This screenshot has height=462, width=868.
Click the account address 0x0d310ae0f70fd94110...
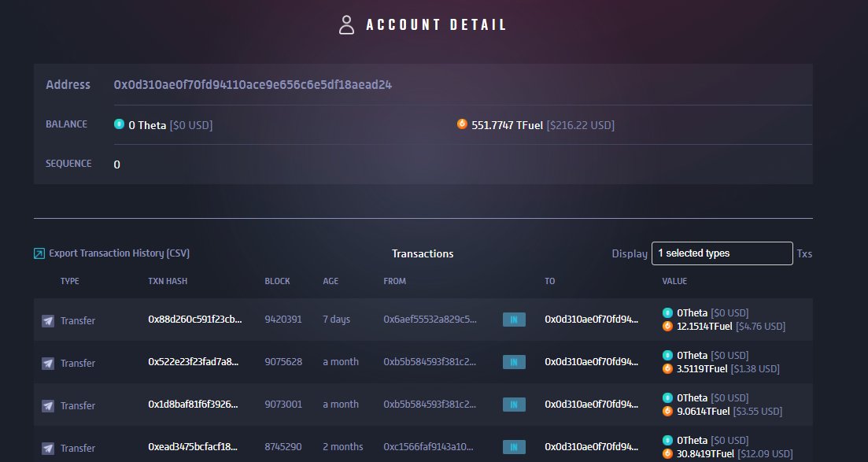[253, 85]
